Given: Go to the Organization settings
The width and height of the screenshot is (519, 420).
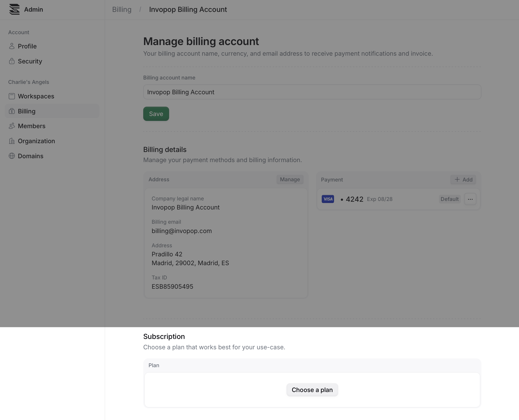Looking at the screenshot, I should [52, 141].
